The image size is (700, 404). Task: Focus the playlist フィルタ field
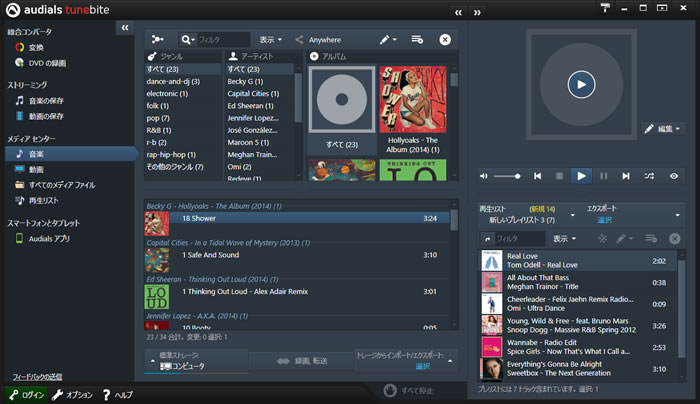point(520,239)
